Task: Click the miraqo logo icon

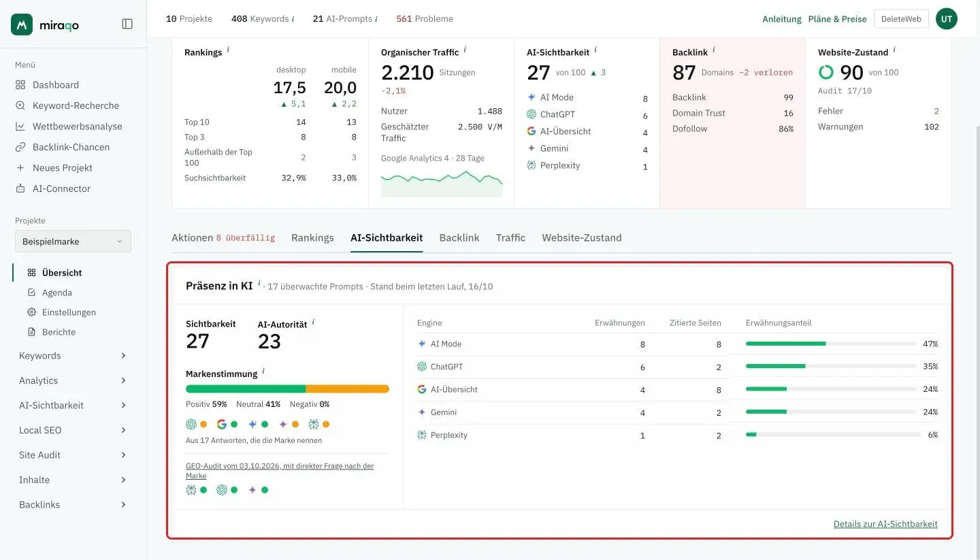Action: pos(22,24)
